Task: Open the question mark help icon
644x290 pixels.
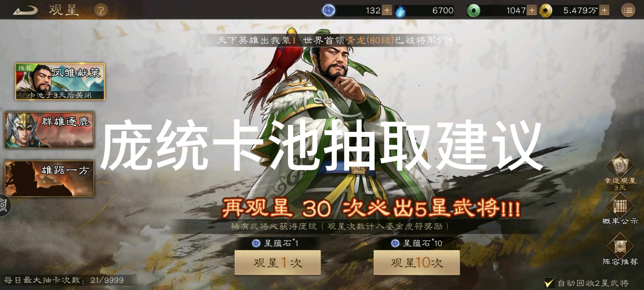Action: pos(101,10)
